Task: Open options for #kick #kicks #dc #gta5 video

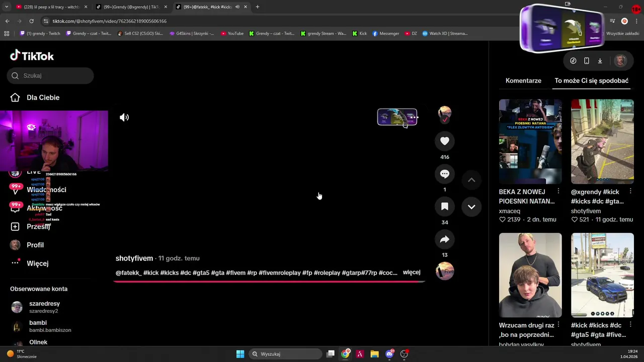Action: [630, 325]
